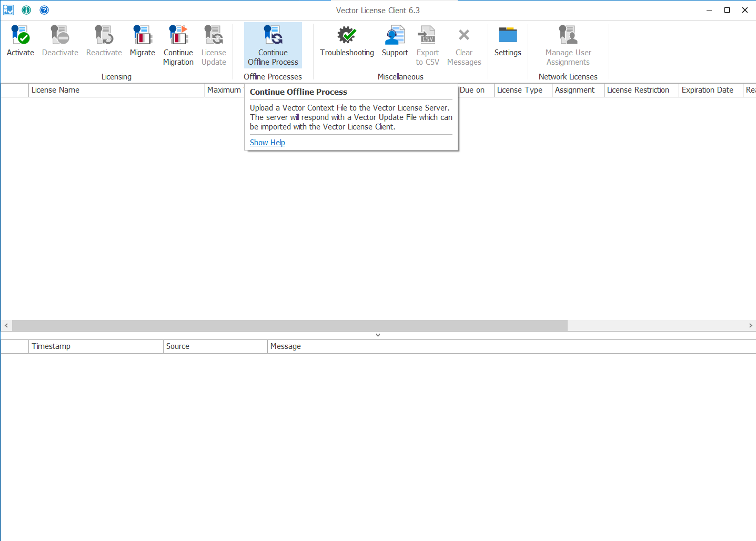The width and height of the screenshot is (756, 541).
Task: Collapse message panel with the chevron
Action: point(378,335)
